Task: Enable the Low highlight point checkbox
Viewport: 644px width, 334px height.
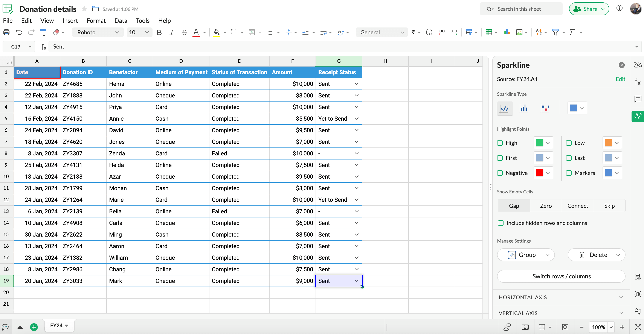Action: tap(569, 143)
